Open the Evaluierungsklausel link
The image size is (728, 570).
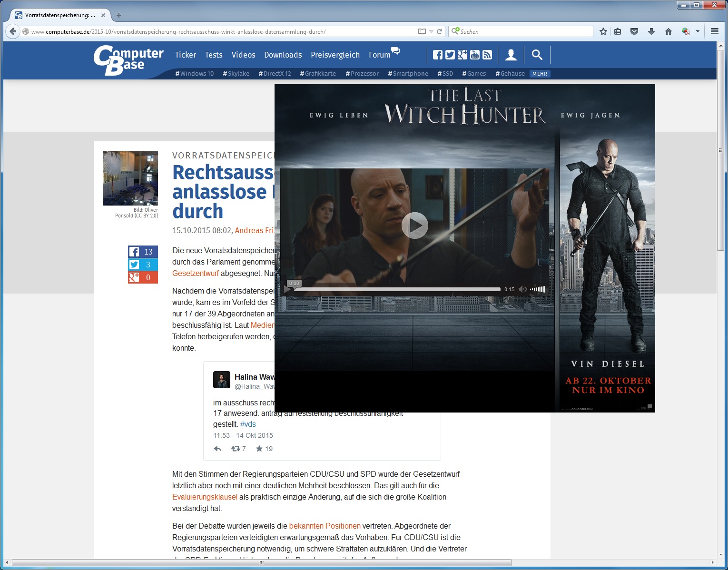click(205, 497)
